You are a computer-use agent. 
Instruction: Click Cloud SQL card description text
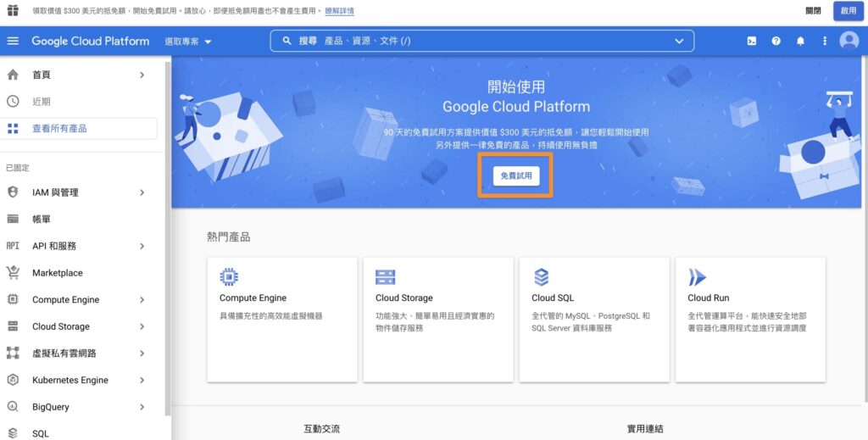(591, 322)
